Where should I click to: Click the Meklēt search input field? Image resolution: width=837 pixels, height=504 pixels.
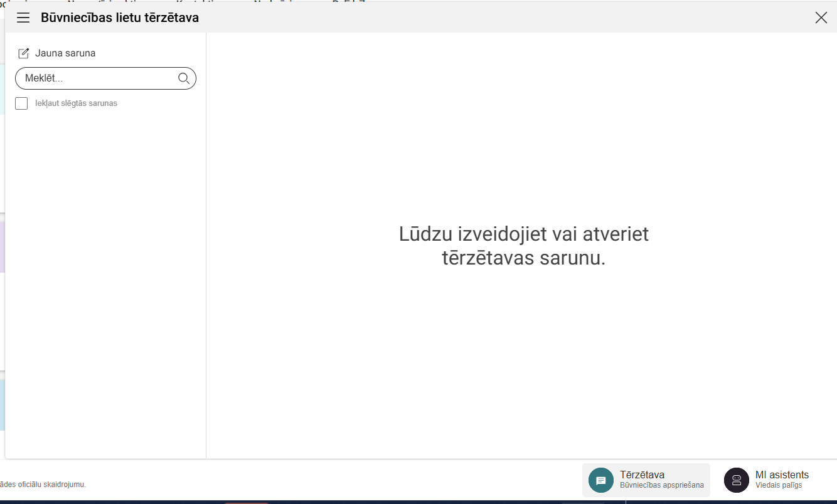(x=94, y=78)
